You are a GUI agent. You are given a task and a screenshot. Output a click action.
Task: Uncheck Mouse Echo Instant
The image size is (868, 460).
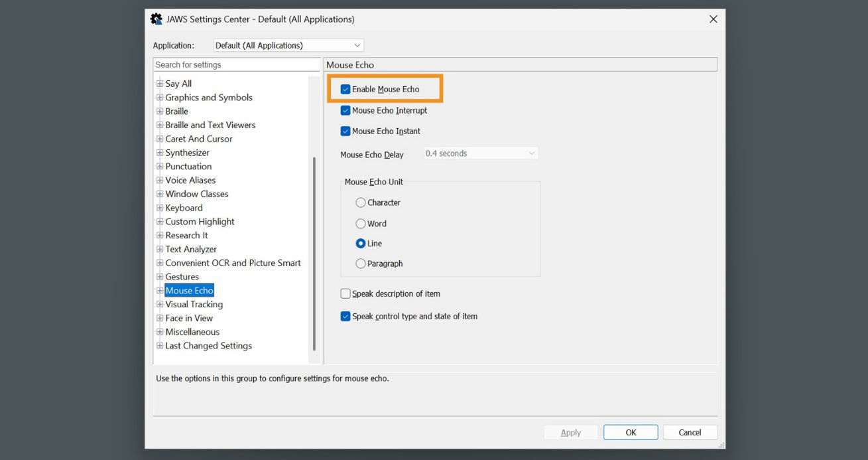pos(345,131)
